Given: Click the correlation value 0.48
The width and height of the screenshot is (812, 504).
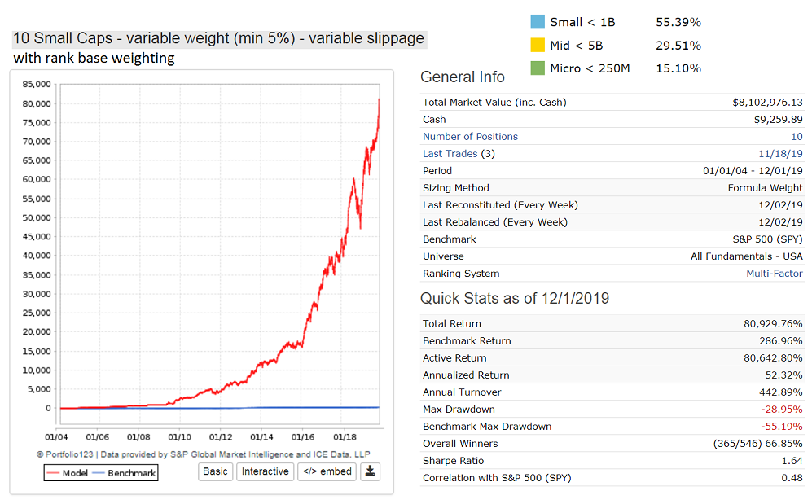Looking at the screenshot, I should click(x=792, y=478).
